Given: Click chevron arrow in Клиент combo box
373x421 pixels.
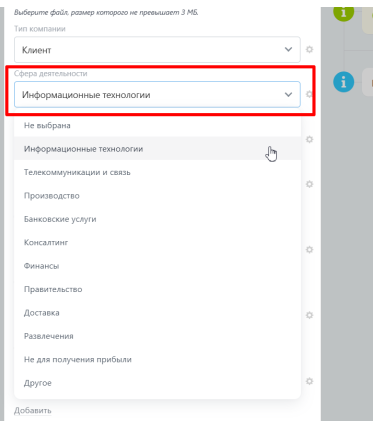Looking at the screenshot, I should coord(288,50).
